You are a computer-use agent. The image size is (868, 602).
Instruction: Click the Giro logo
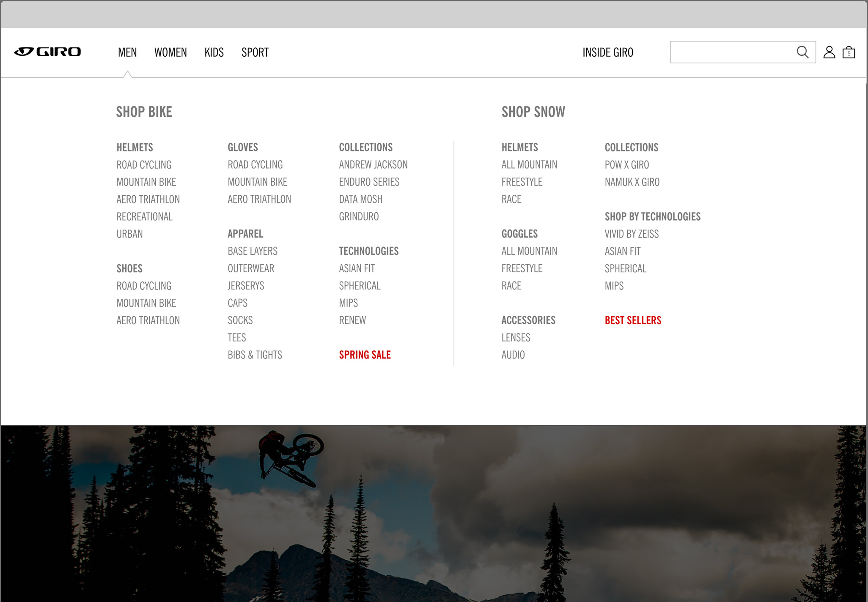tap(47, 52)
